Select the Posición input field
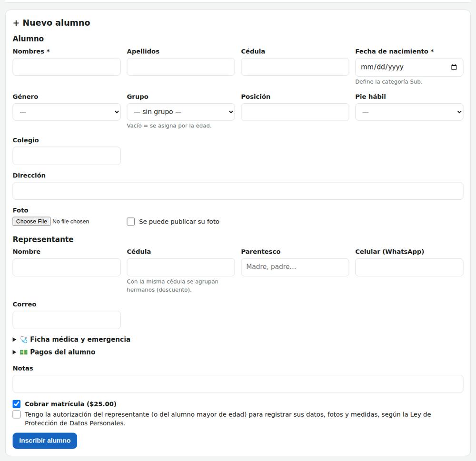 point(295,112)
